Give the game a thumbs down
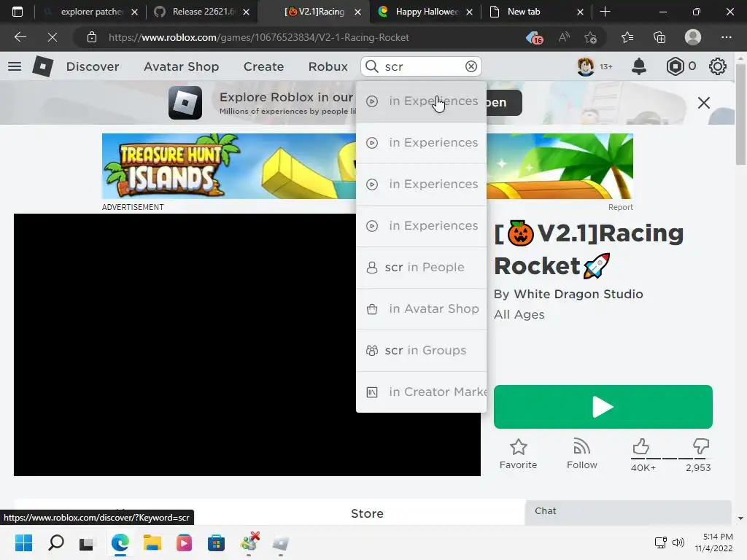747x560 pixels. (x=701, y=447)
